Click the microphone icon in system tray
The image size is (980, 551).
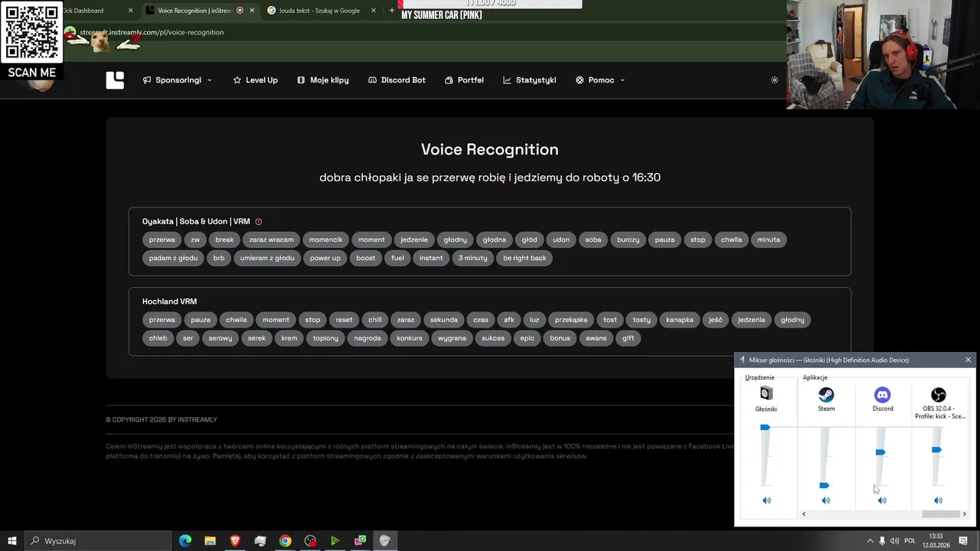click(882, 541)
